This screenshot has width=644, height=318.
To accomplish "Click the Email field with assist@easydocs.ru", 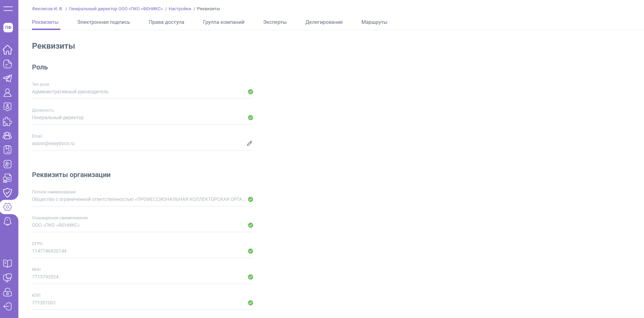I will pos(136,143).
